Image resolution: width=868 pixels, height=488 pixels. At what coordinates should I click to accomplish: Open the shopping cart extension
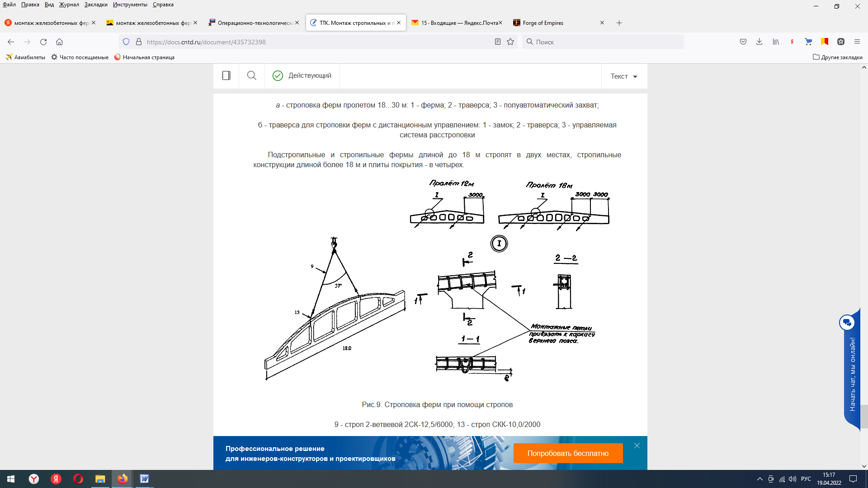(808, 42)
